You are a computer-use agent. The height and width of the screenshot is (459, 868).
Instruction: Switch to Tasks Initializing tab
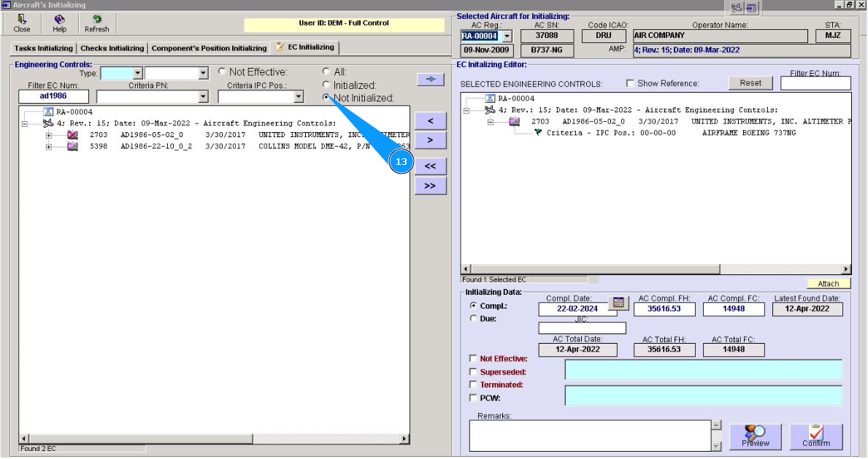coord(44,48)
